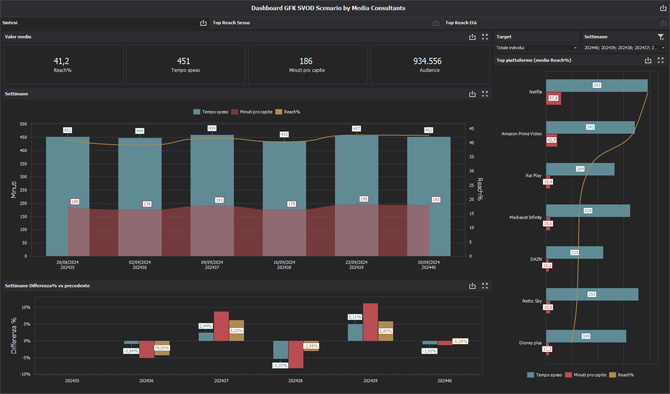670x394 pixels.
Task: Toggle Reach% legend under Top piattaforme
Action: pos(621,375)
